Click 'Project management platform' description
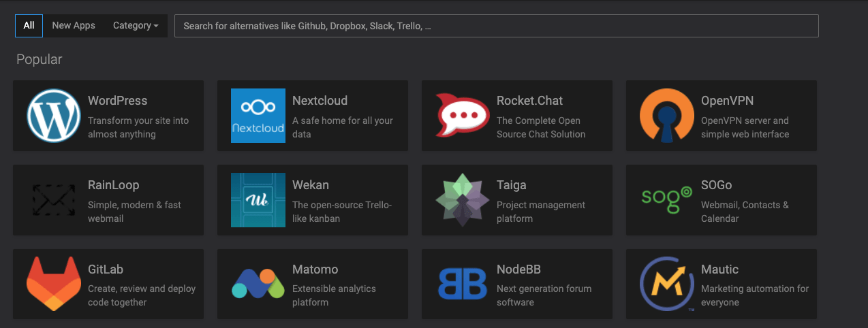The image size is (868, 328). pyautogui.click(x=541, y=212)
